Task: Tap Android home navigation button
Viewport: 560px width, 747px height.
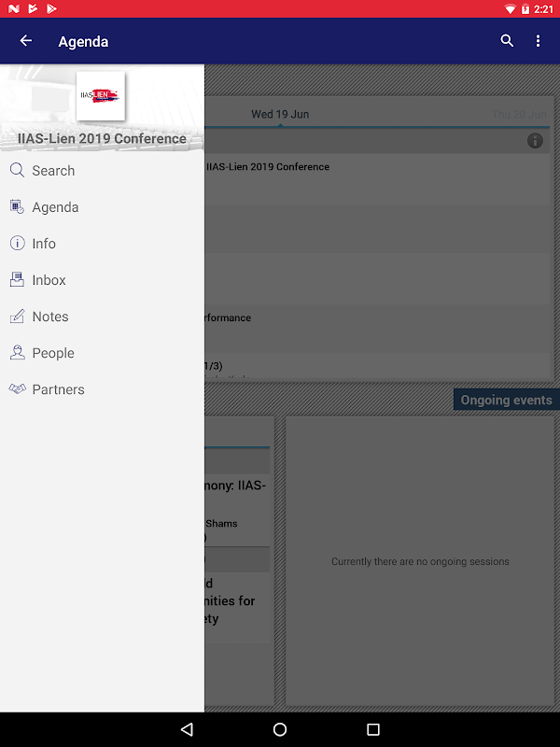Action: click(x=280, y=729)
